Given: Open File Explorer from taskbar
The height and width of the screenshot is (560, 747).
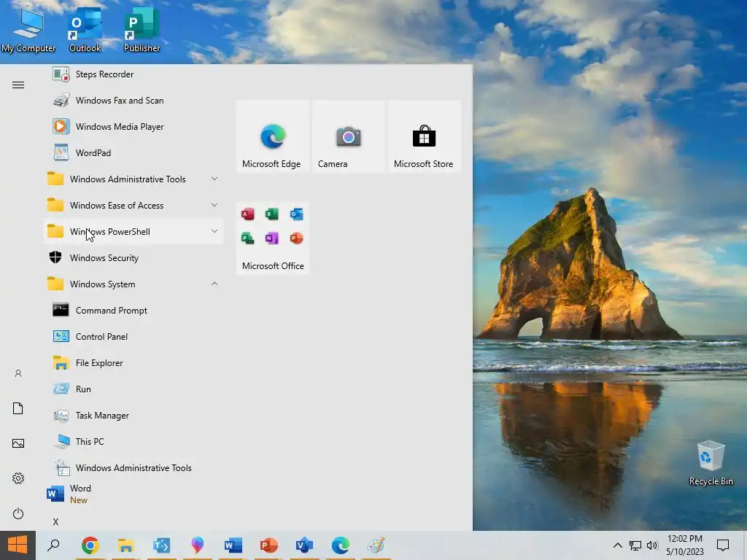Looking at the screenshot, I should click(125, 545).
